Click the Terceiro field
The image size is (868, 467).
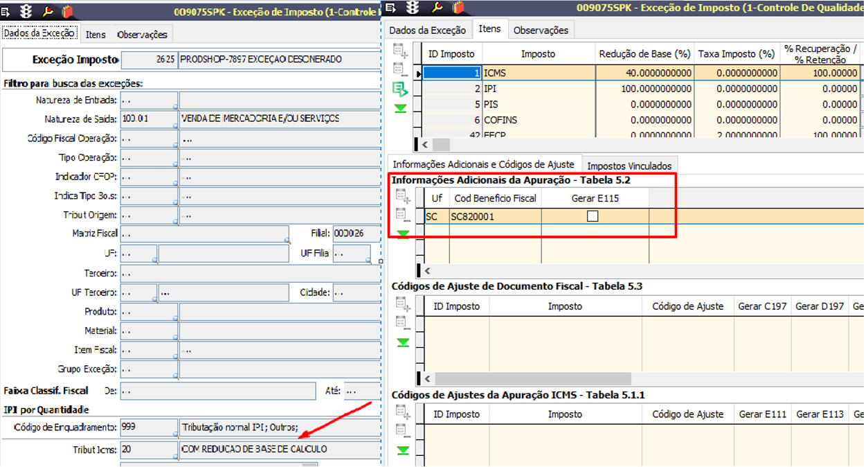pyautogui.click(x=251, y=274)
